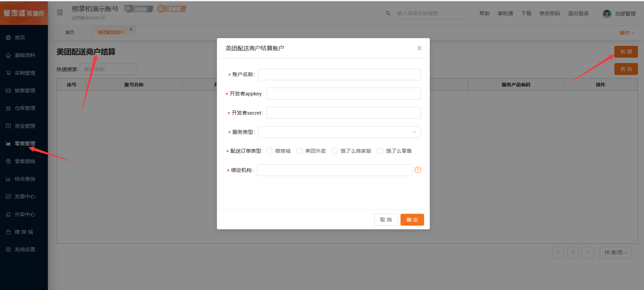Click the 零售管理 chart icon

(8, 143)
